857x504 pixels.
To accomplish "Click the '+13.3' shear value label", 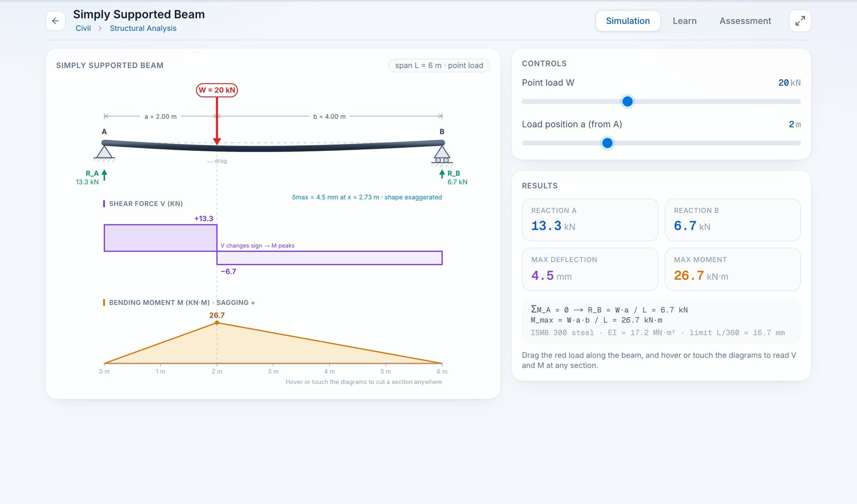I will pos(204,219).
